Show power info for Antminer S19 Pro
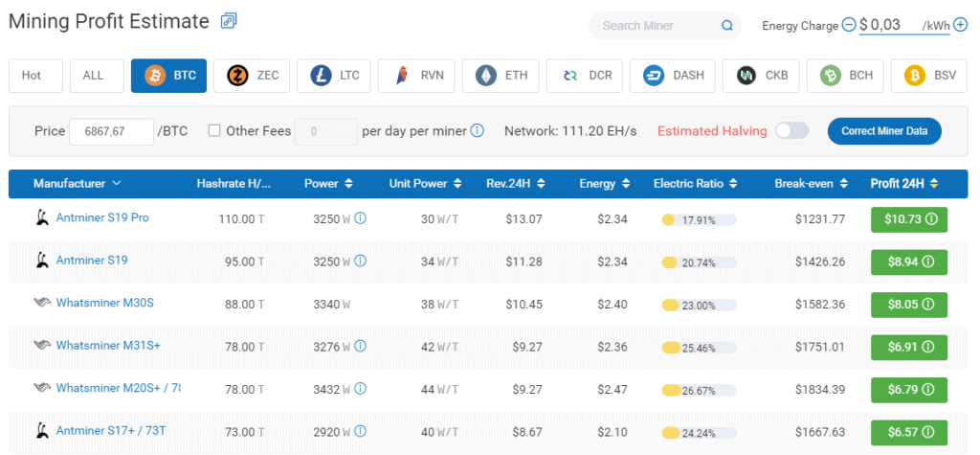This screenshot has width=980, height=455. [360, 218]
